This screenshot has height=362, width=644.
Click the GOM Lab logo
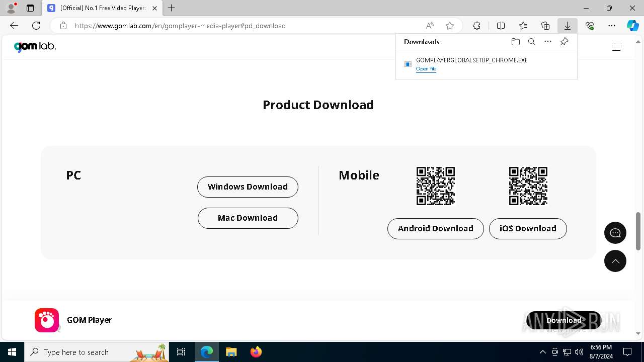35,47
